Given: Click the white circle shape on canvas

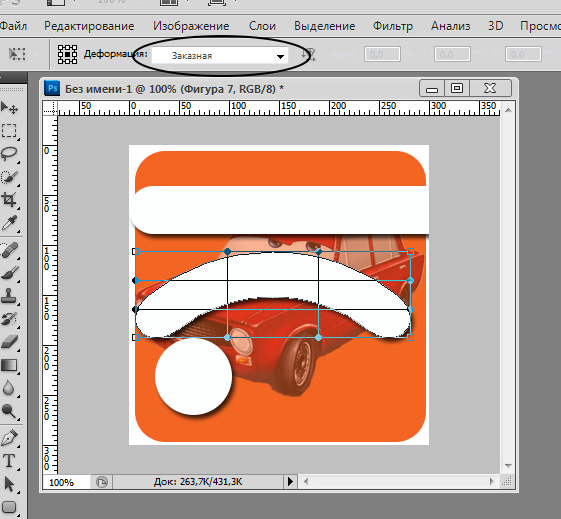Looking at the screenshot, I should [194, 376].
